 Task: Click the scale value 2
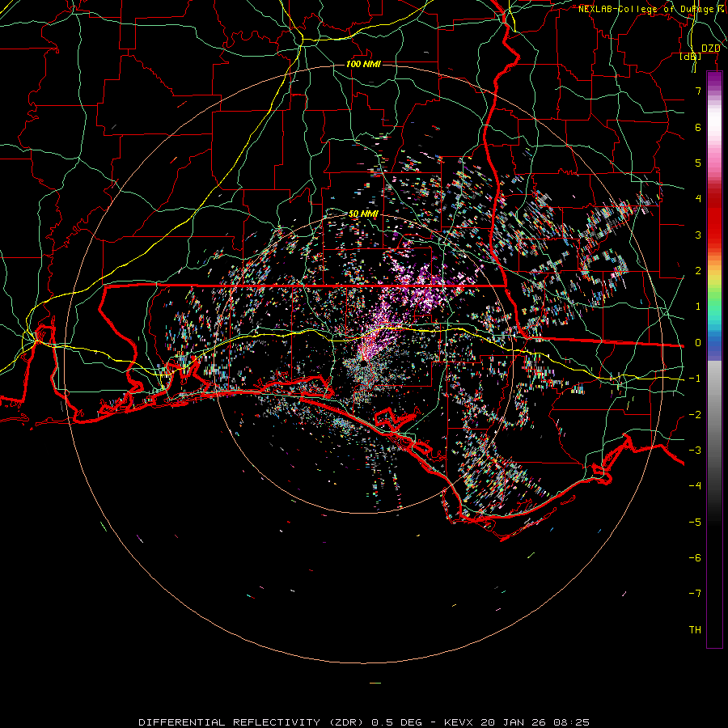coord(698,271)
